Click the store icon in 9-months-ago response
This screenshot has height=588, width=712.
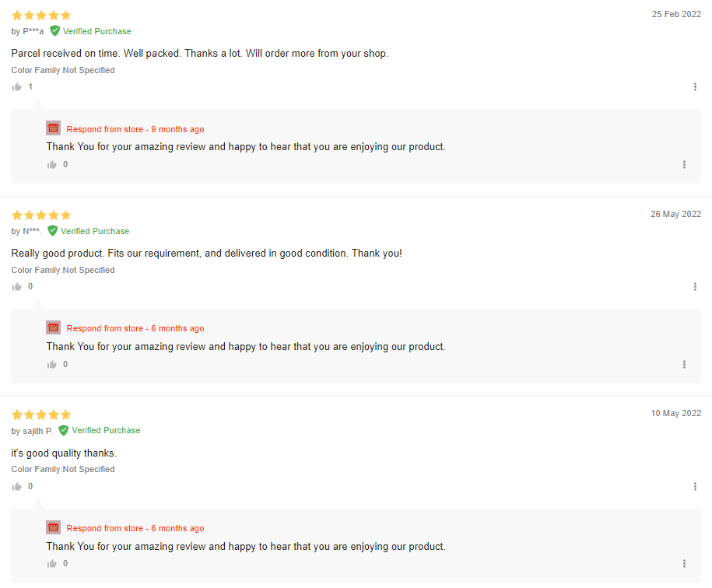(53, 128)
